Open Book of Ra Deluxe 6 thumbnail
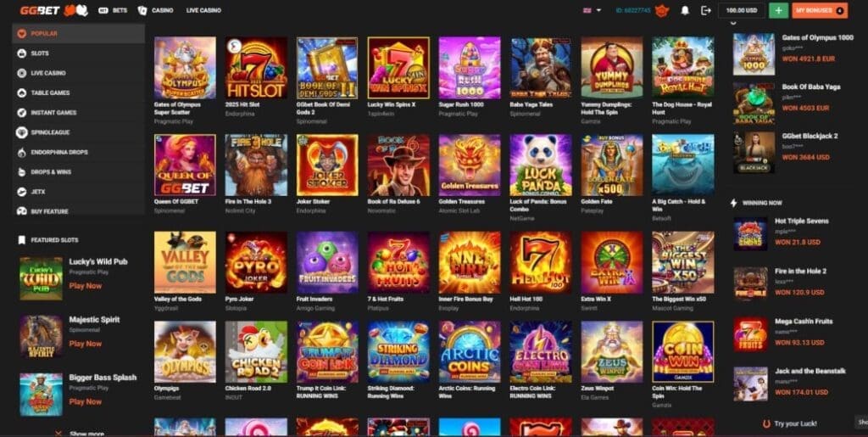The image size is (868, 437). click(398, 165)
